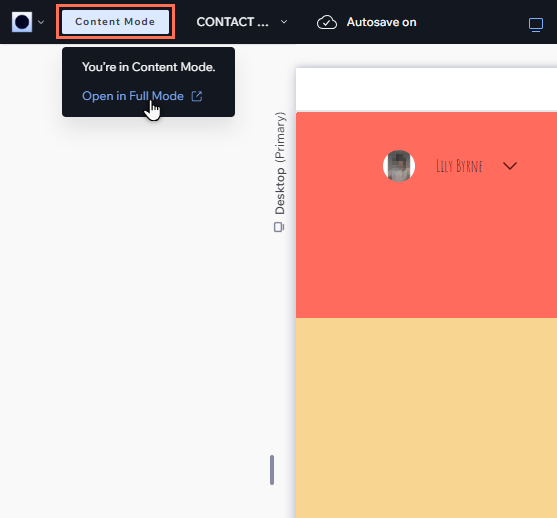Click the external link icon in tooltip

197,96
